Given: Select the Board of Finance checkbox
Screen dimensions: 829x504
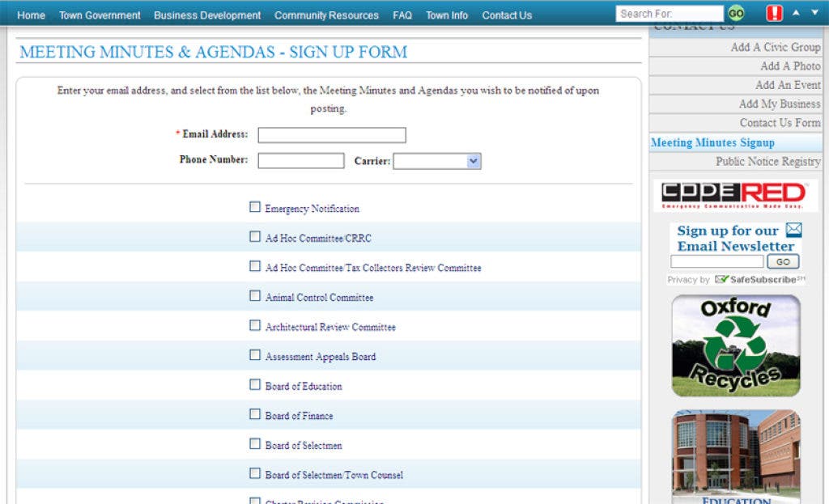Looking at the screenshot, I should pyautogui.click(x=255, y=415).
